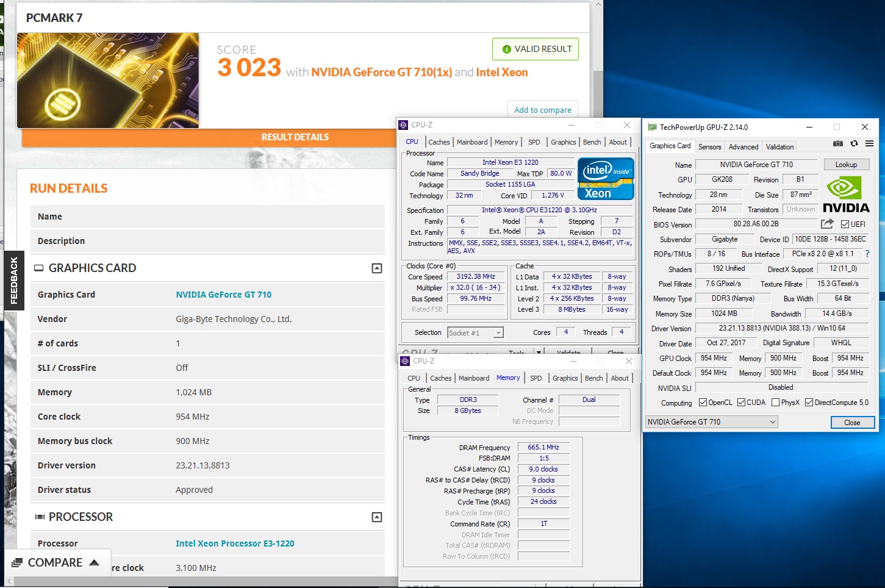Image resolution: width=885 pixels, height=588 pixels.
Task: Click the Driver version 23.21.13.8813 value
Action: tap(203, 465)
